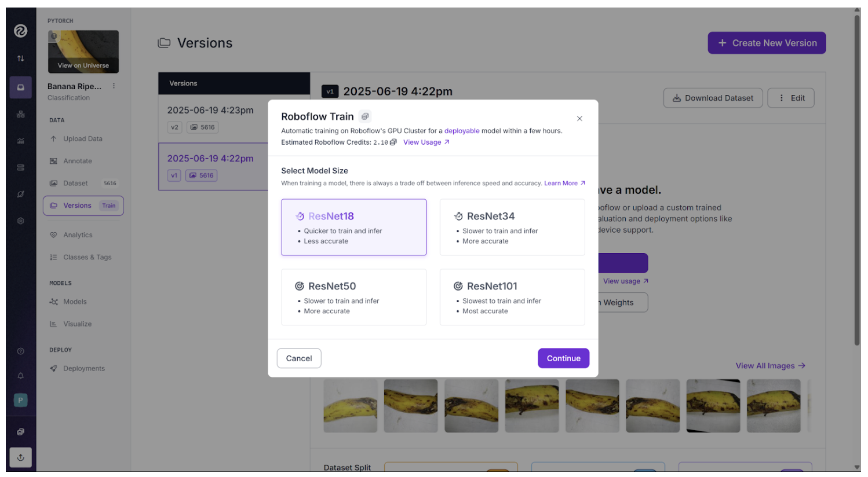Click the credits coins icon in far-left sidebar
Image resolution: width=868 pixels, height=477 pixels.
click(20, 432)
